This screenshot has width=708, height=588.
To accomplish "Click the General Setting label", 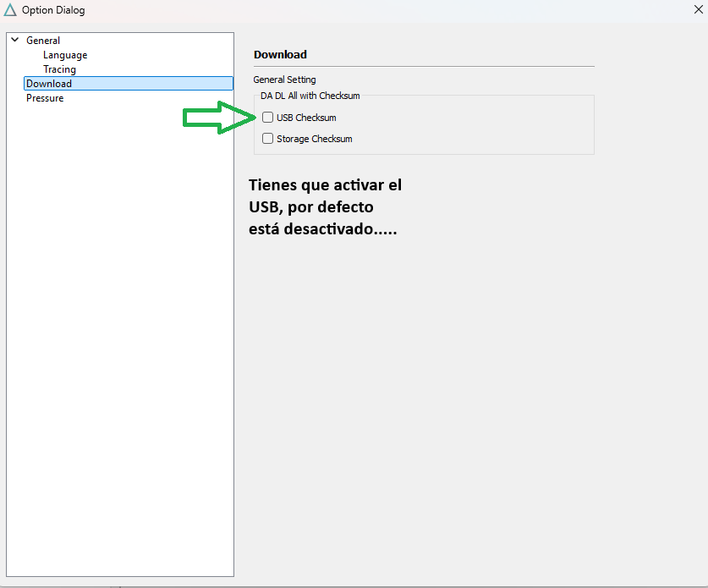I will coord(284,80).
